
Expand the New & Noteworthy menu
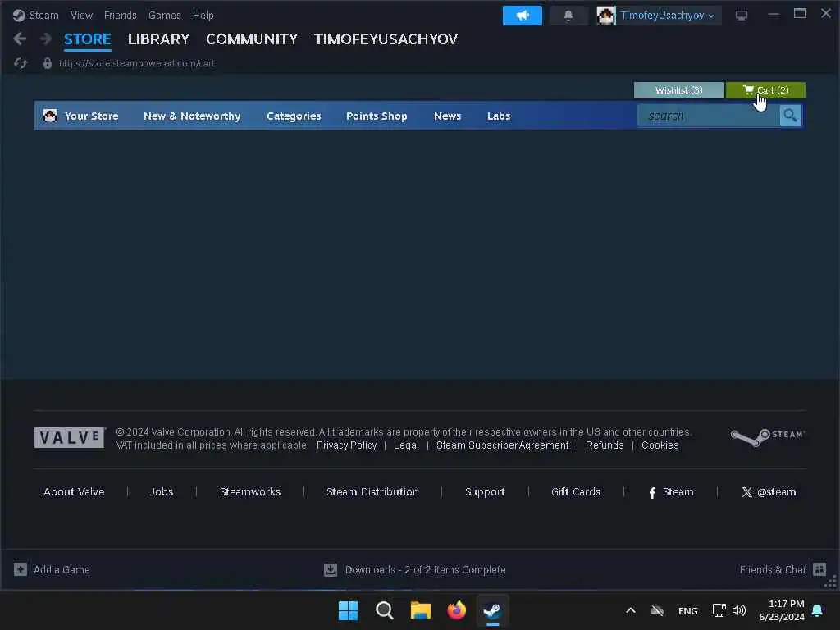[192, 116]
